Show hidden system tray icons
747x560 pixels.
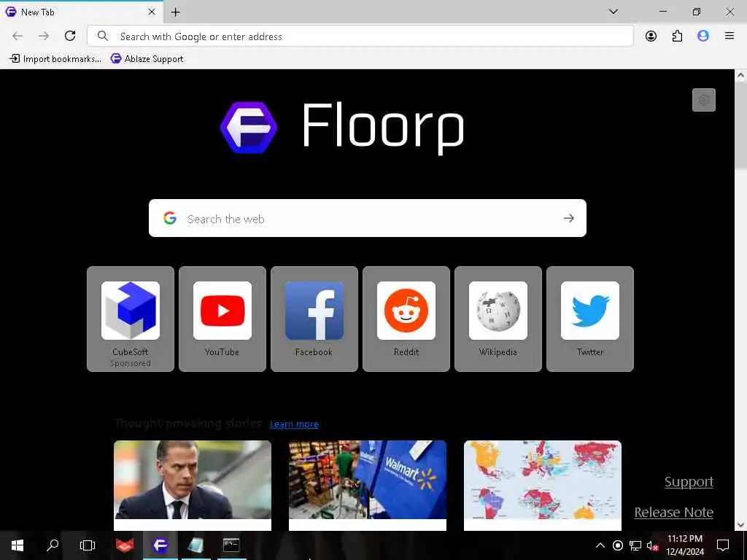[x=600, y=545]
